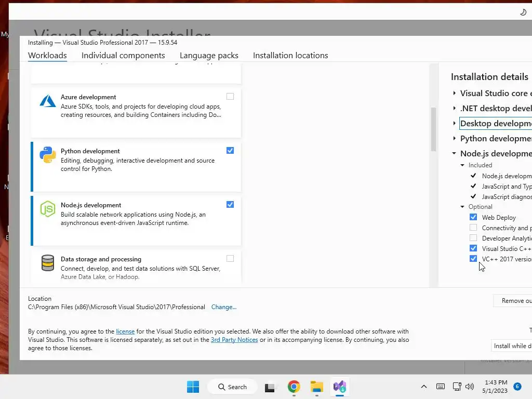This screenshot has width=532, height=399.
Task: Open the license link
Action: pos(125,331)
